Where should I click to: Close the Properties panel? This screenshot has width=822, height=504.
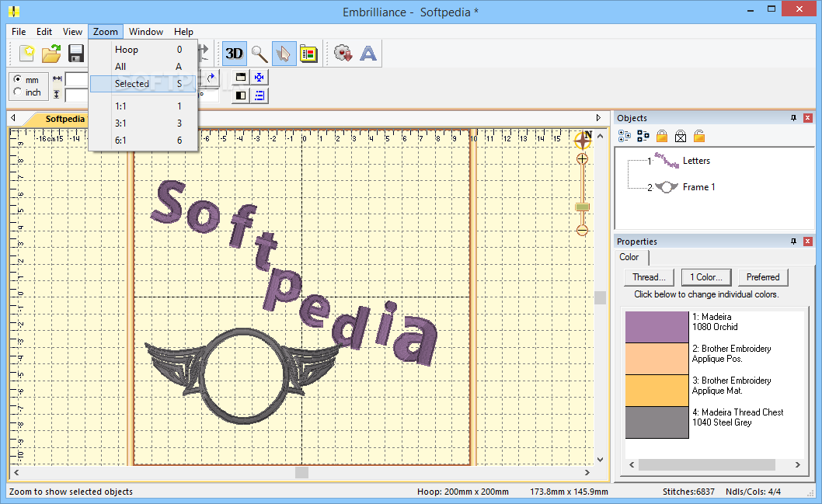808,241
